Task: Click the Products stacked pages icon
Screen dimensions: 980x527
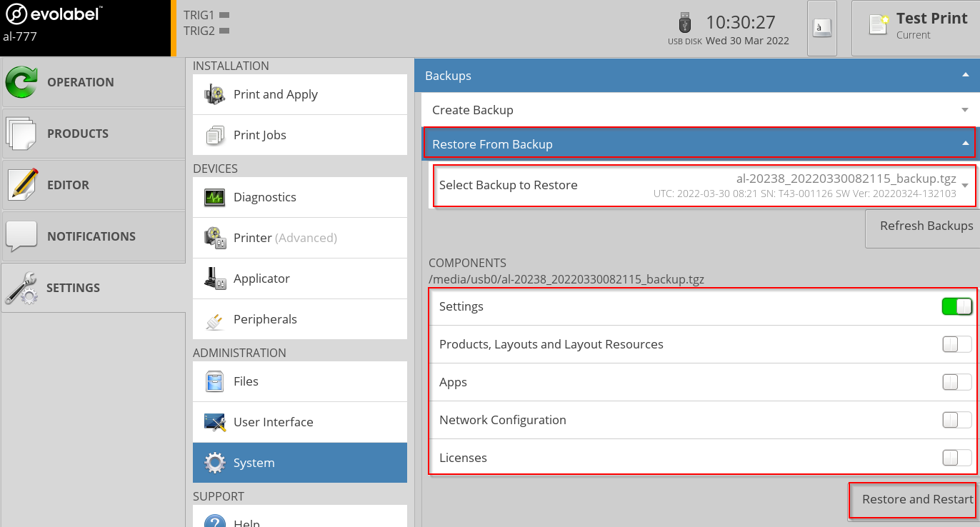Action: 21,134
